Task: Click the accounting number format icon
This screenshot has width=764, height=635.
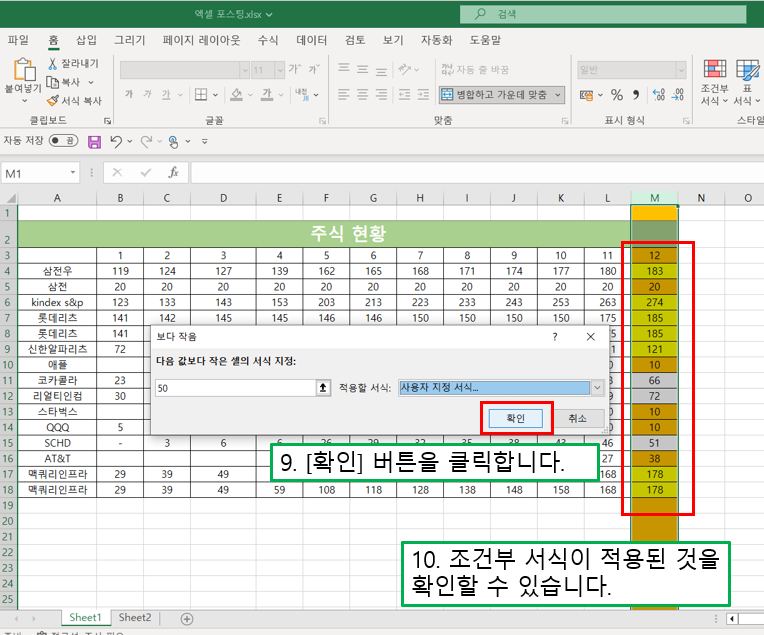Action: (586, 95)
